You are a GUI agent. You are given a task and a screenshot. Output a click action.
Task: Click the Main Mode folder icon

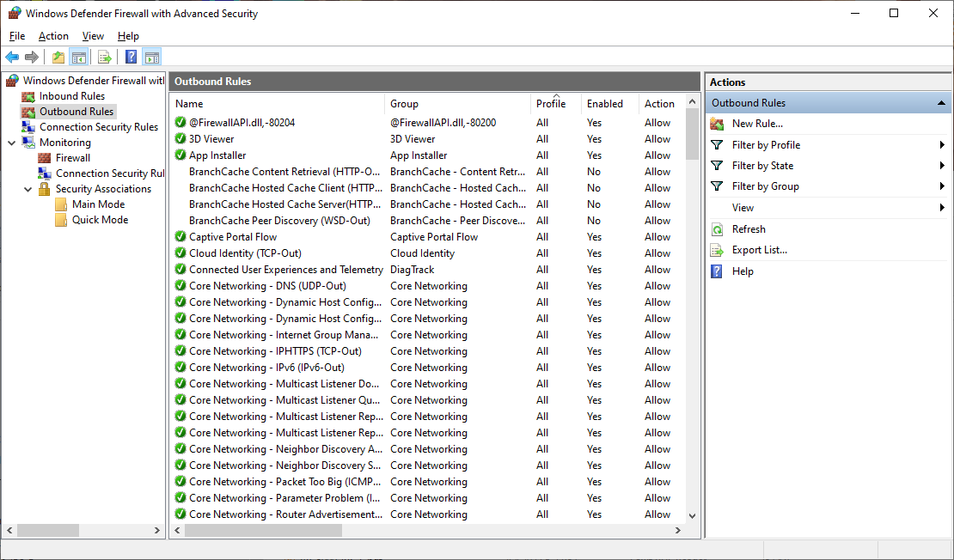coord(61,204)
